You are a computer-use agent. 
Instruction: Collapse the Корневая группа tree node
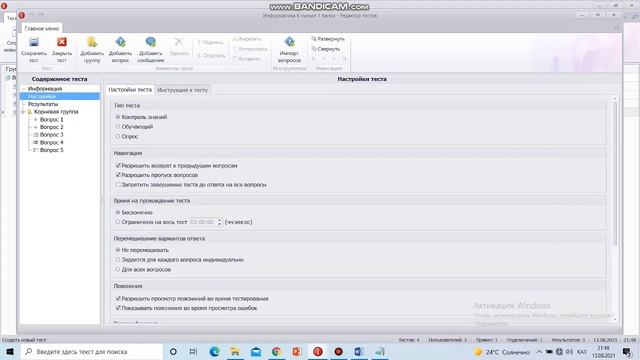[23, 111]
